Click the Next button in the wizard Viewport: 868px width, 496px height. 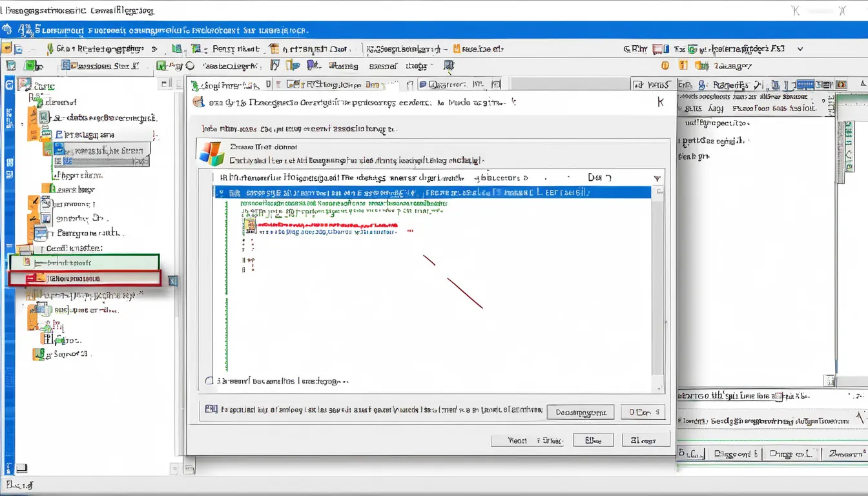pyautogui.click(x=593, y=440)
